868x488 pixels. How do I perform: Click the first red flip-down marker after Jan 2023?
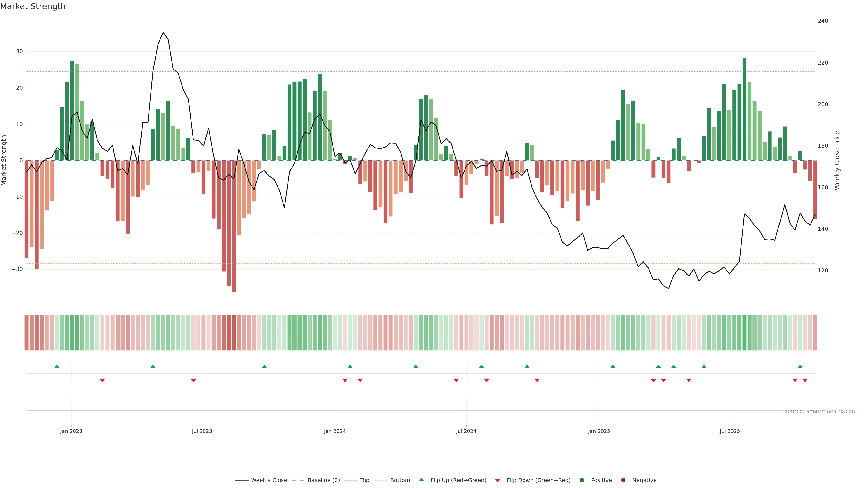102,380
